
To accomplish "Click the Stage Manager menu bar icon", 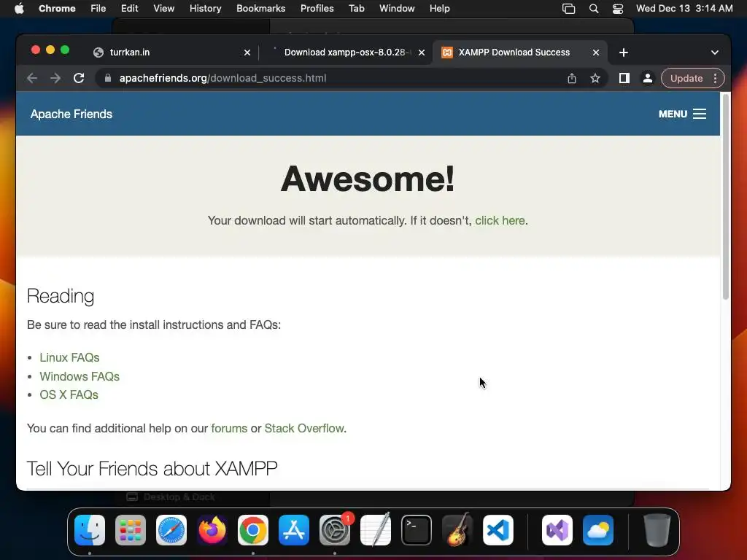I will (568, 9).
